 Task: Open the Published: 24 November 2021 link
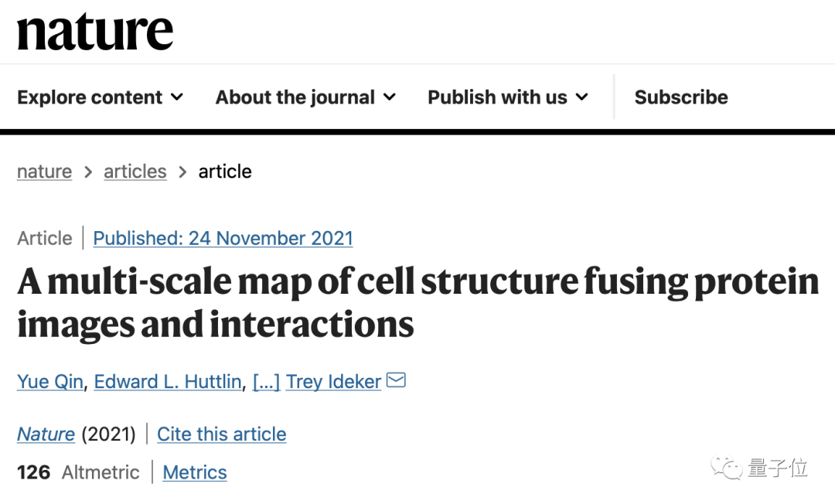[223, 238]
